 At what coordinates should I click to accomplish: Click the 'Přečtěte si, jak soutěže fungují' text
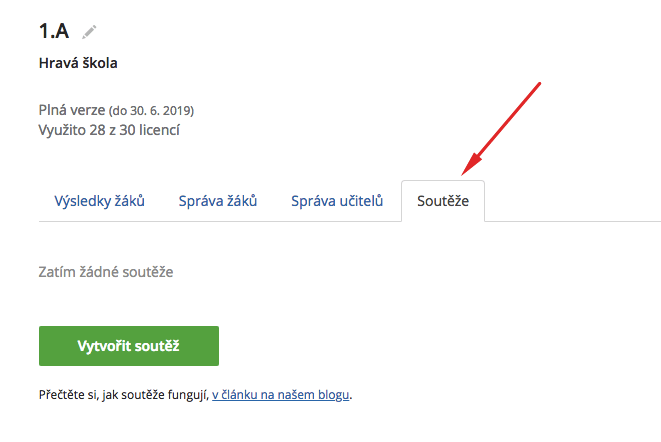[x=124, y=395]
